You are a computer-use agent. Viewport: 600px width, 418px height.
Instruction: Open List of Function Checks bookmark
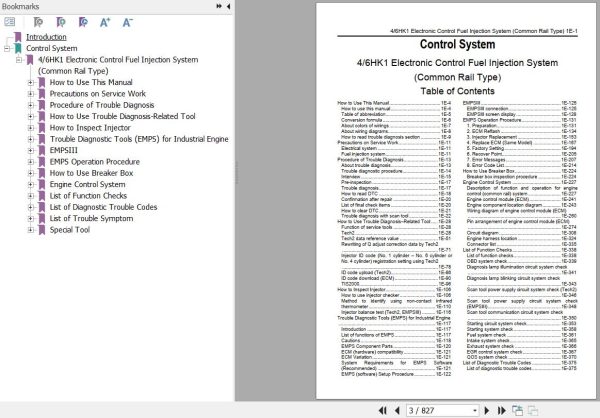(88, 196)
